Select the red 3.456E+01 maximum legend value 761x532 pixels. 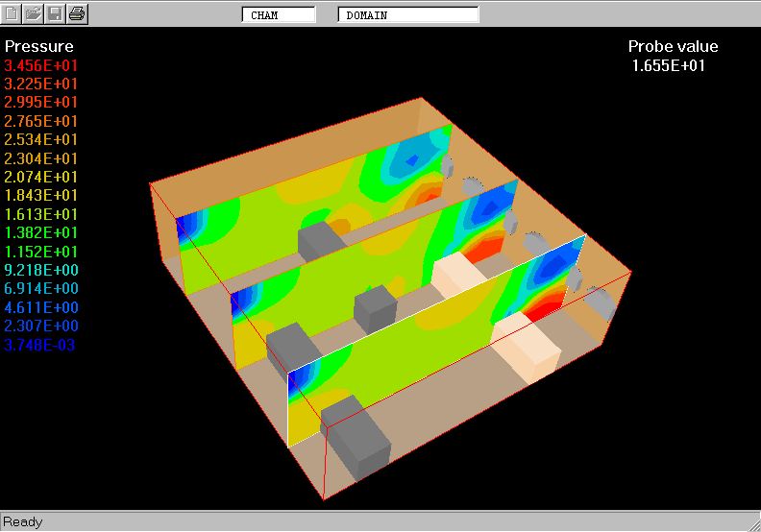coord(41,65)
